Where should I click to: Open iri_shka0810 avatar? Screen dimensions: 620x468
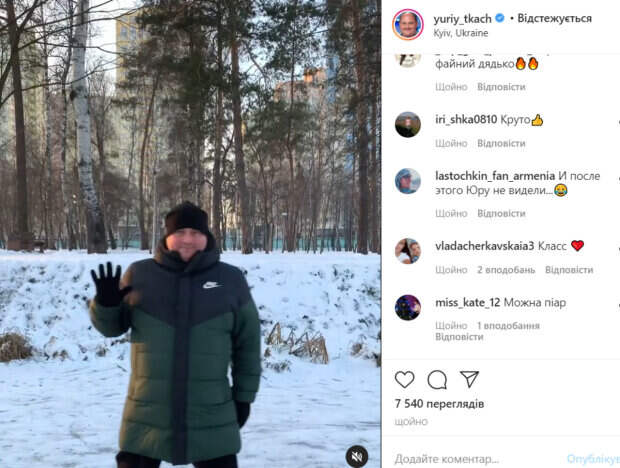(408, 125)
